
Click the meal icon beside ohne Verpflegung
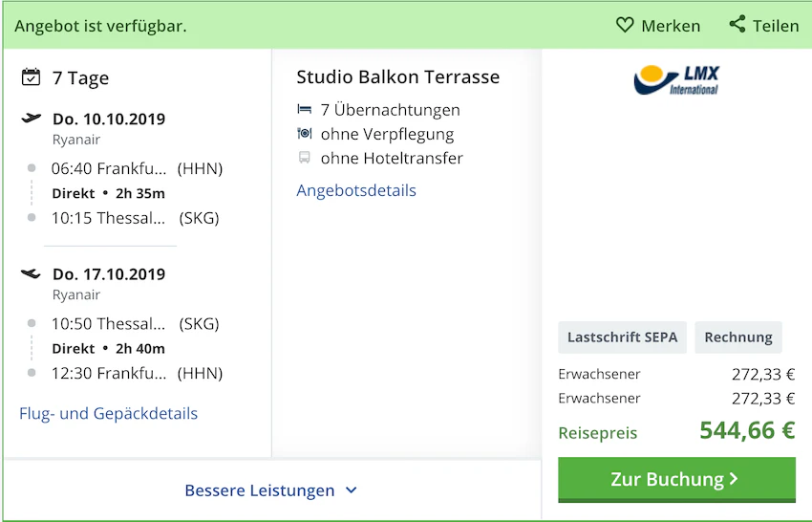pyautogui.click(x=305, y=134)
